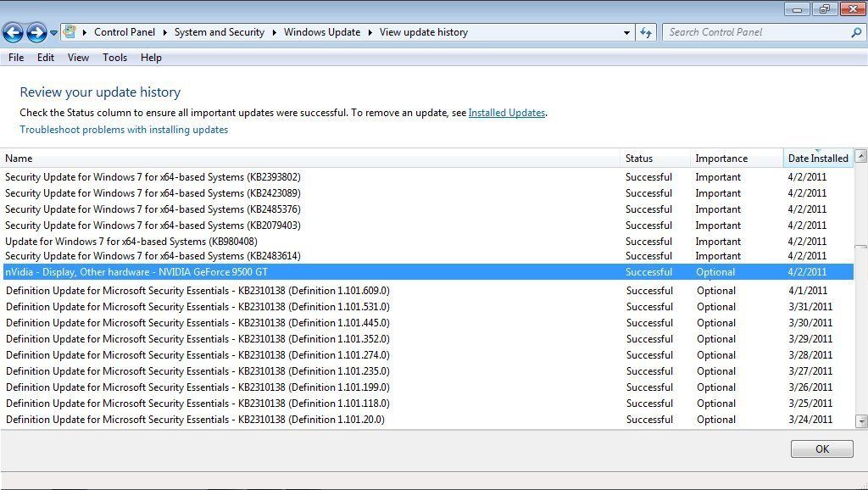868x490 pixels.
Task: Select Definition 1.101.445.0 update row
Action: [x=426, y=323]
